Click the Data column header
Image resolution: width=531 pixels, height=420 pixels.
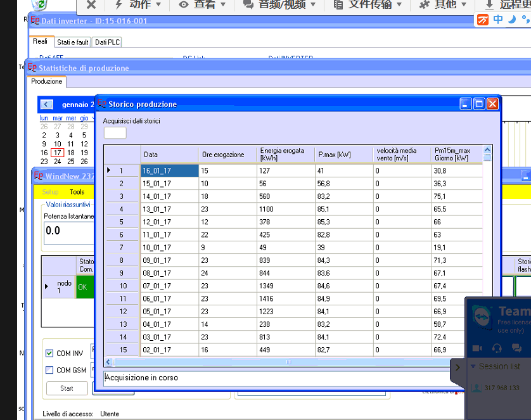(x=169, y=155)
